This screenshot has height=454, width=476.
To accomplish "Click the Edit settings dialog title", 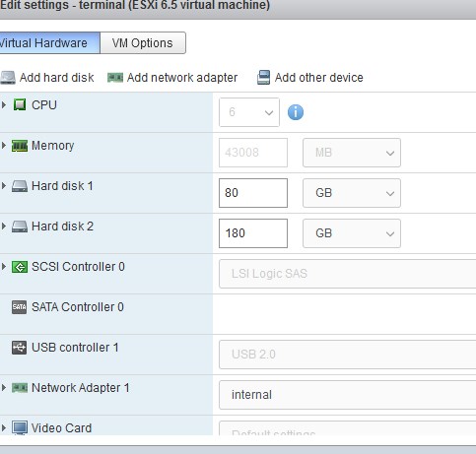I will pos(135,5).
